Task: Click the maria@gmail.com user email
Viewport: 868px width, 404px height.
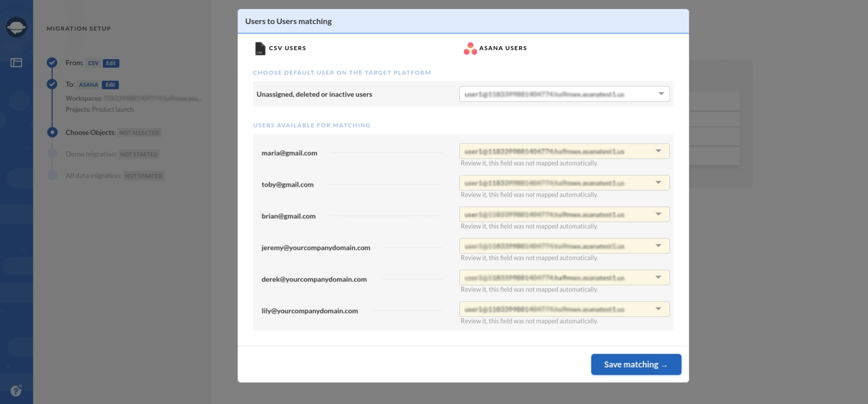Action: (x=289, y=153)
